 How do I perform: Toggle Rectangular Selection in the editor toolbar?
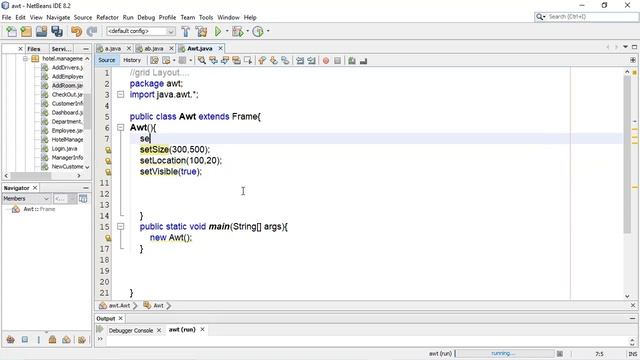click(248, 60)
